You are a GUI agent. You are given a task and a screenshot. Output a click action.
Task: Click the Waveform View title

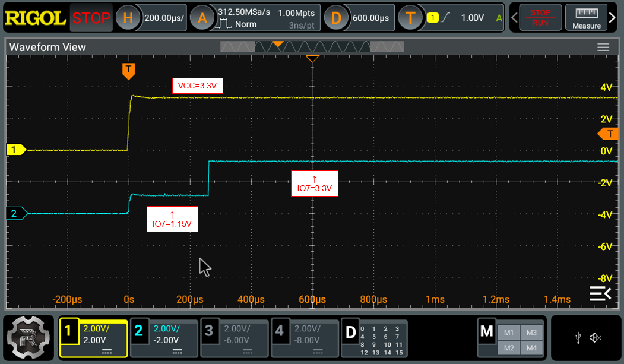tap(47, 48)
